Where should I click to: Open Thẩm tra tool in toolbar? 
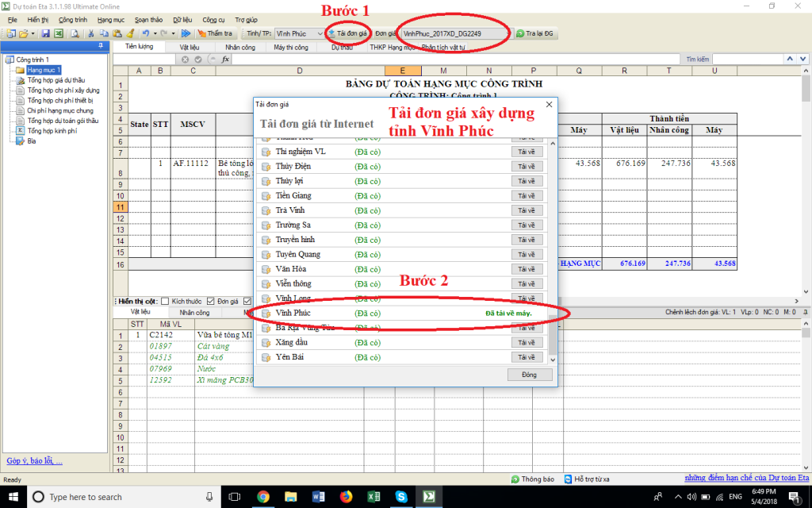click(x=215, y=34)
